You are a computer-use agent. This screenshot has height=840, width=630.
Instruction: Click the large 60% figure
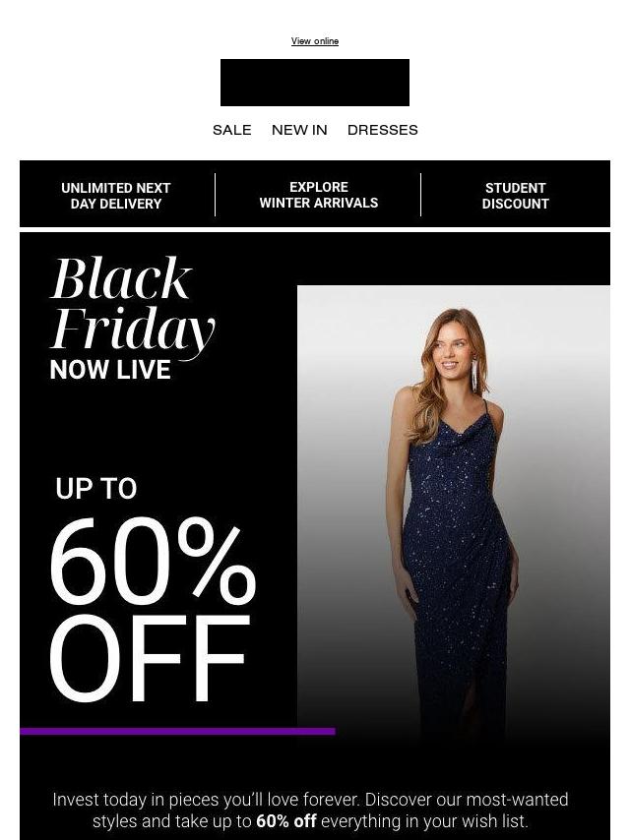pos(153,560)
